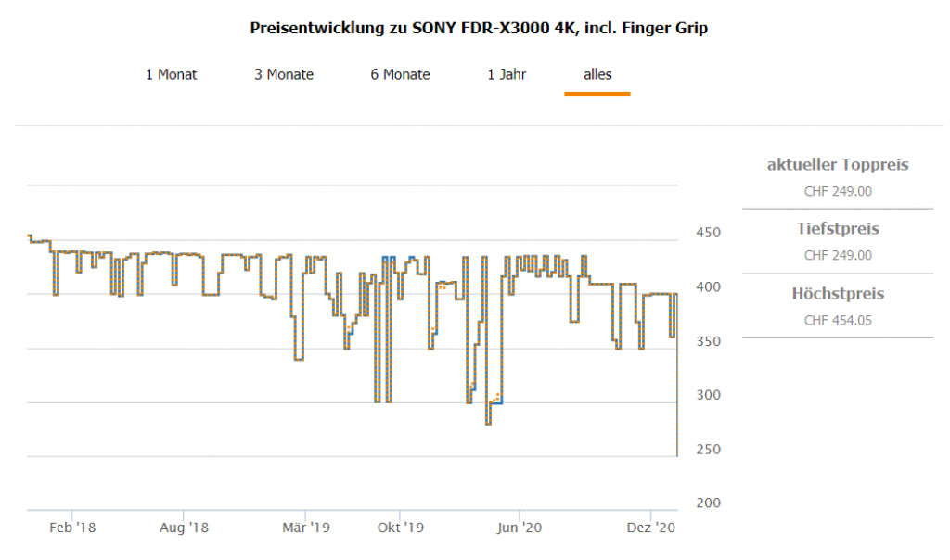Open the '6 Monate' price range
Viewport: 950px width, 560px height.
click(400, 74)
